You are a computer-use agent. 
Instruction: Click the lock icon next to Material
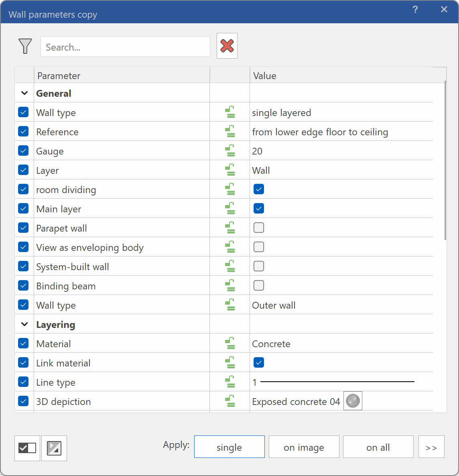pyautogui.click(x=229, y=343)
